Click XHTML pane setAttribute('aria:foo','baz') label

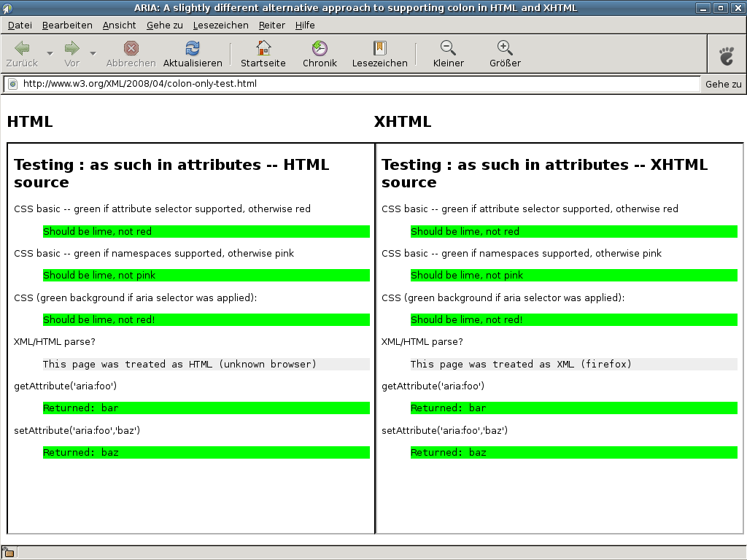pyautogui.click(x=444, y=430)
